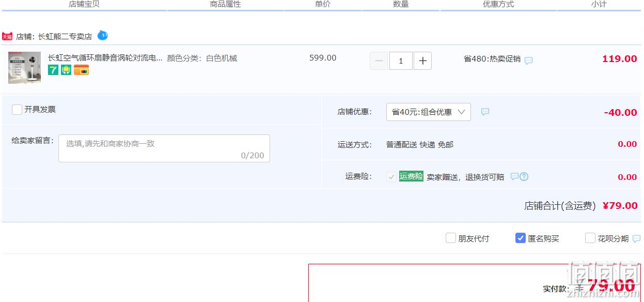
Task: Enable the 花呗分期 installment checkbox
Action: 590,238
